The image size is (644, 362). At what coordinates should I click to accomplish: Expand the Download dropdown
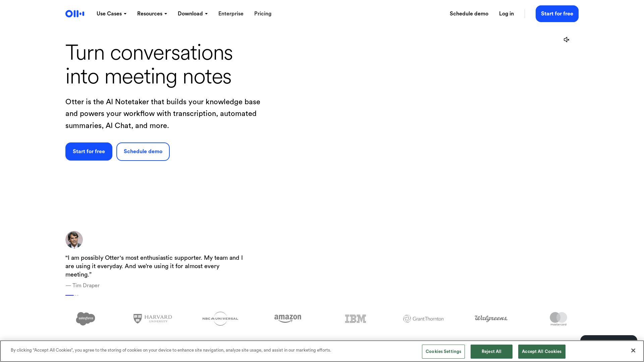(x=193, y=14)
